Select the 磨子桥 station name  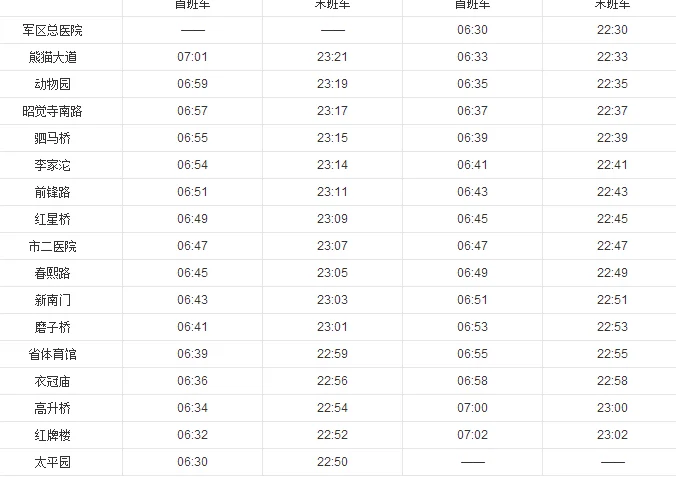coord(53,327)
